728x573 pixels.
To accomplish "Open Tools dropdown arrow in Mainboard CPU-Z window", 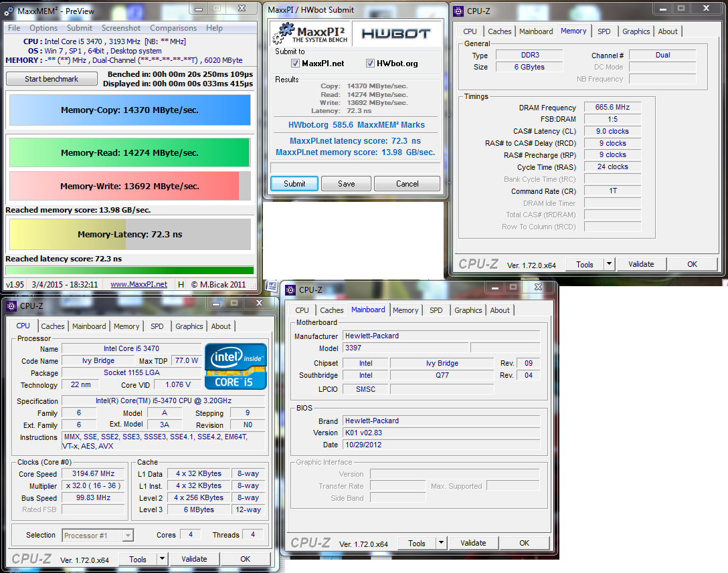I will tap(441, 543).
